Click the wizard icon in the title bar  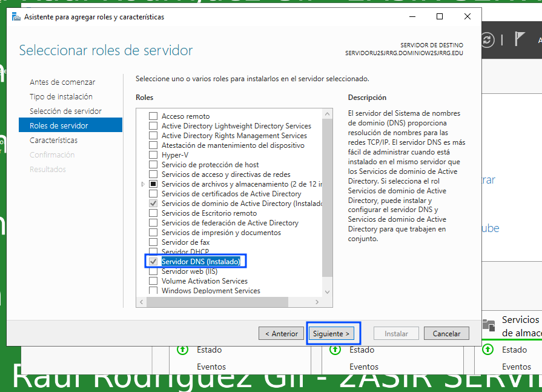(16, 16)
